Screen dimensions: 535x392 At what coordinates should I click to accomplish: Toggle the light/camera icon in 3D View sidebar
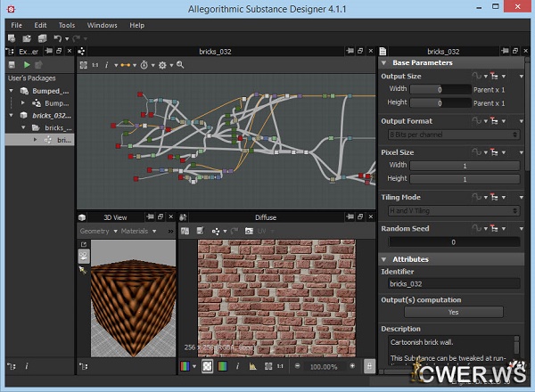[84, 256]
